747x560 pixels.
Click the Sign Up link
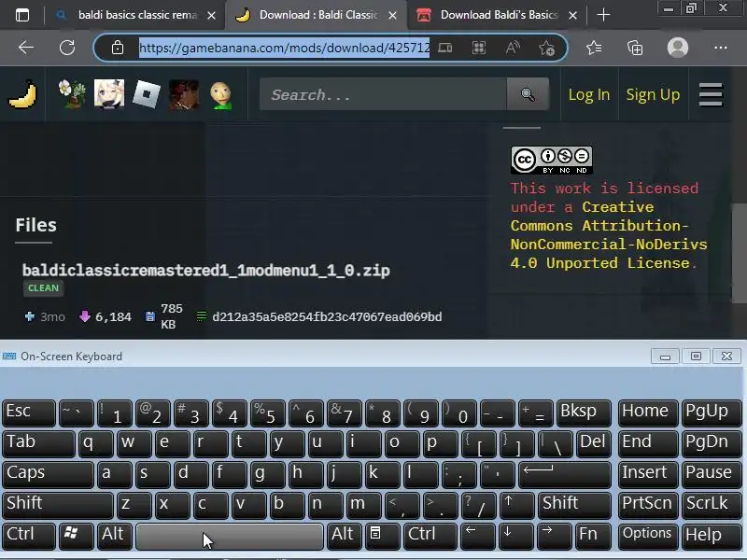tap(653, 95)
